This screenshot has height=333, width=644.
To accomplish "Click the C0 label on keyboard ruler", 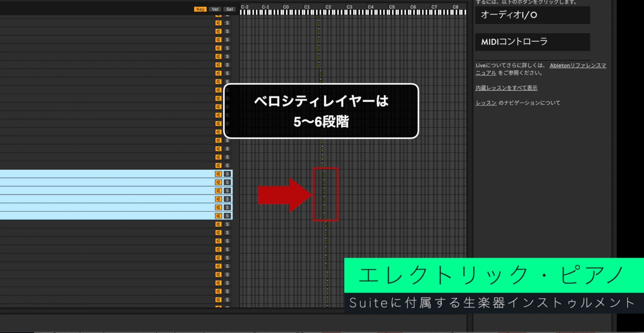I will coord(286,7).
